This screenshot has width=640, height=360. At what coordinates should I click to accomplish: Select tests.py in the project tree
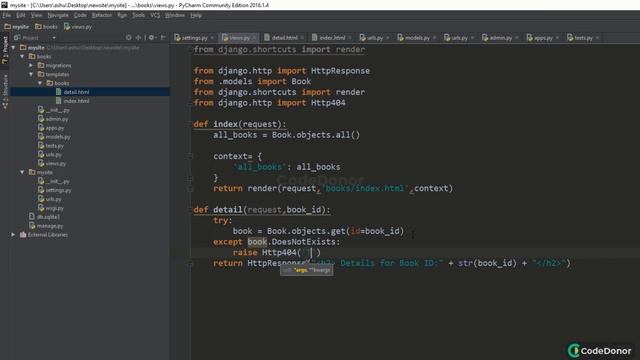click(55, 146)
